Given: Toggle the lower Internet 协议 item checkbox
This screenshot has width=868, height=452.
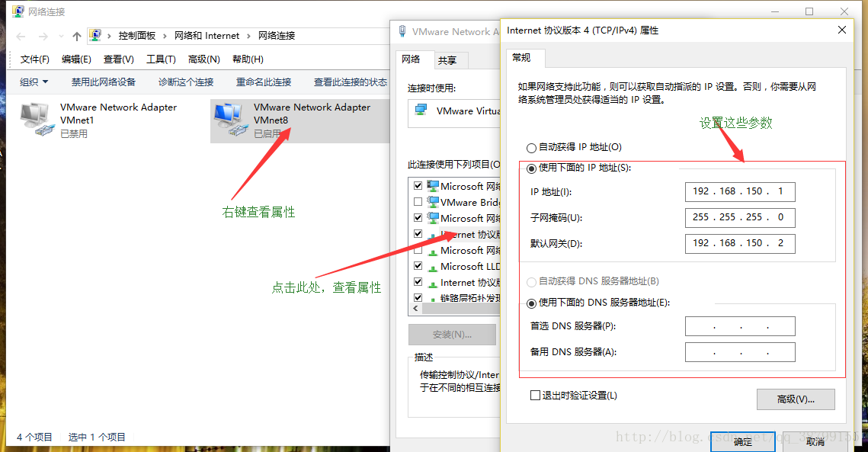Looking at the screenshot, I should click(x=418, y=282).
